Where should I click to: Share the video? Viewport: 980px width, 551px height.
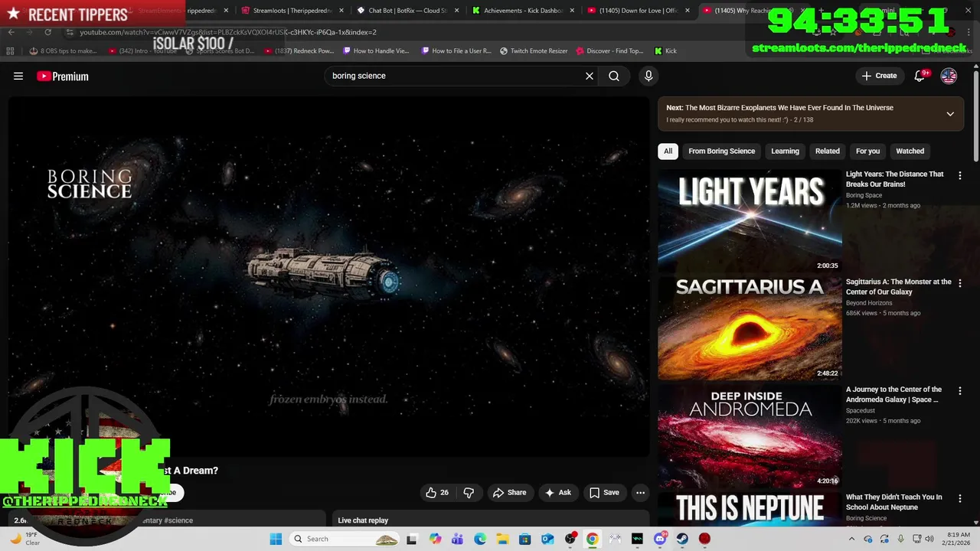click(x=509, y=493)
